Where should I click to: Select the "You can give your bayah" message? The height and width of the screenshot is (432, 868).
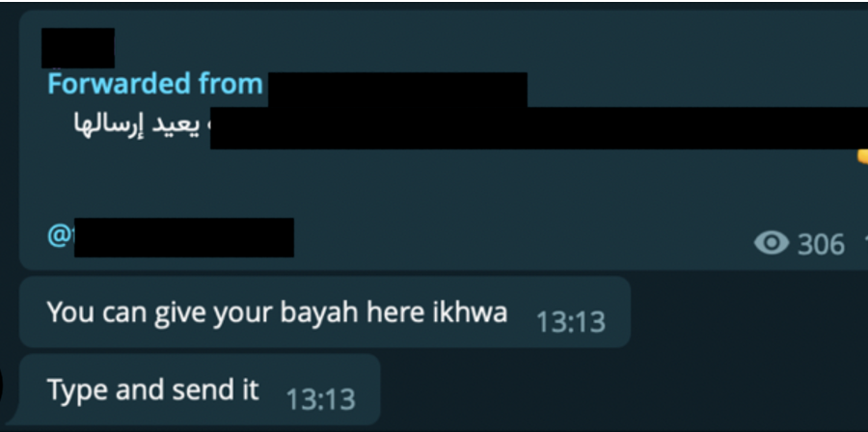click(x=325, y=312)
